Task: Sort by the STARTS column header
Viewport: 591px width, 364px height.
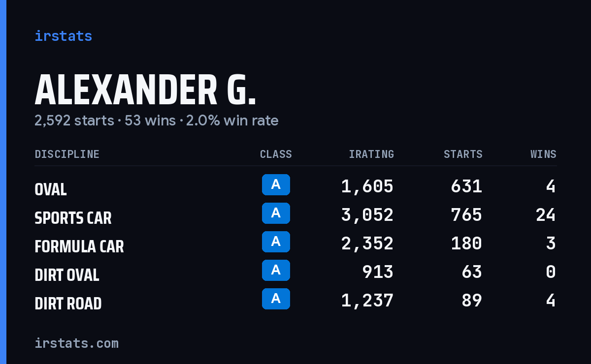Action: click(x=463, y=154)
